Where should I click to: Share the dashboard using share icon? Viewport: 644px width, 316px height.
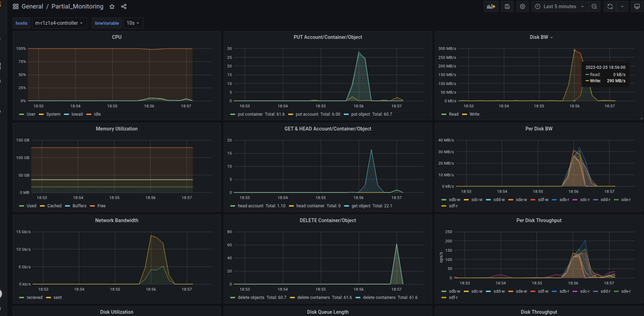(124, 7)
